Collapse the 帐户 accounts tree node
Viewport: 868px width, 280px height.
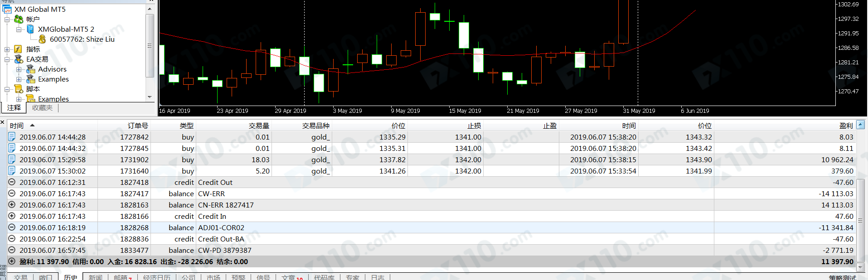click(x=7, y=19)
